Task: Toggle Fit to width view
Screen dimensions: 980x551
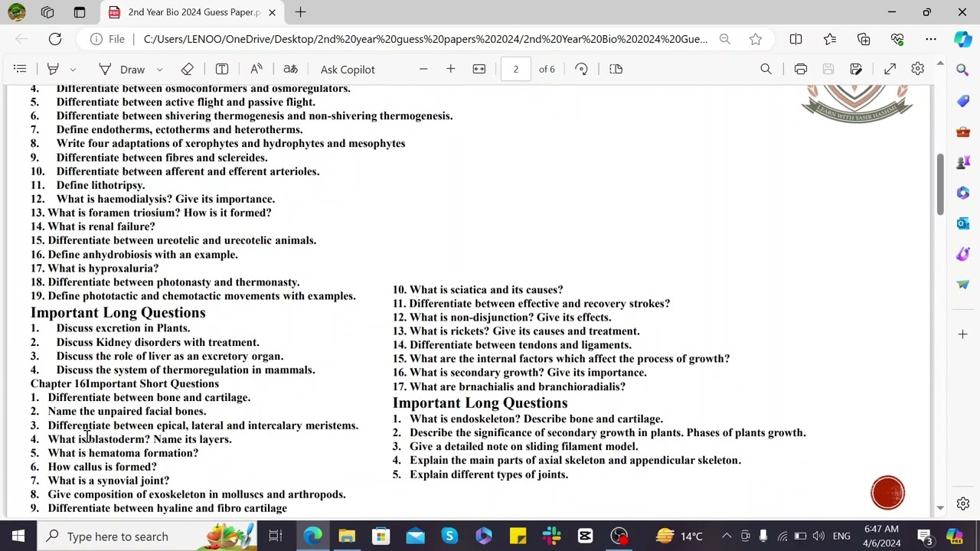Action: [x=479, y=69]
